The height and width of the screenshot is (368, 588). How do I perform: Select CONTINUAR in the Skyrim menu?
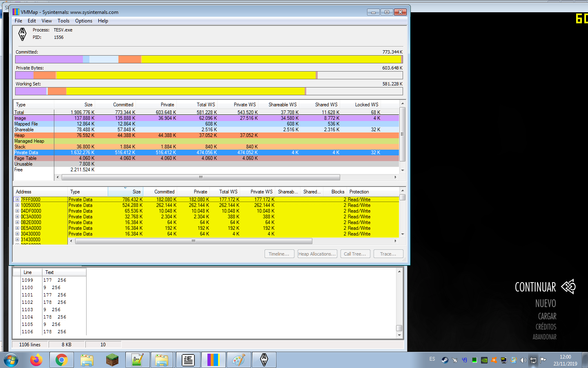pos(535,287)
